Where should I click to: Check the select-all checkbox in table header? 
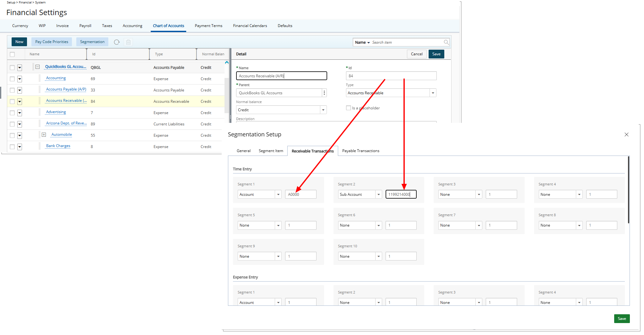pos(12,54)
